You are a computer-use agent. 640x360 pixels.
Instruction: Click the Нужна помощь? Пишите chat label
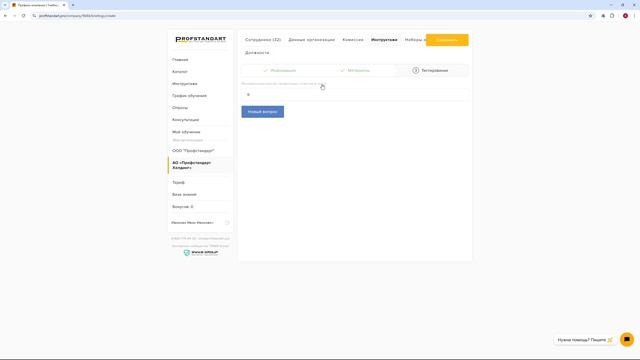click(585, 340)
